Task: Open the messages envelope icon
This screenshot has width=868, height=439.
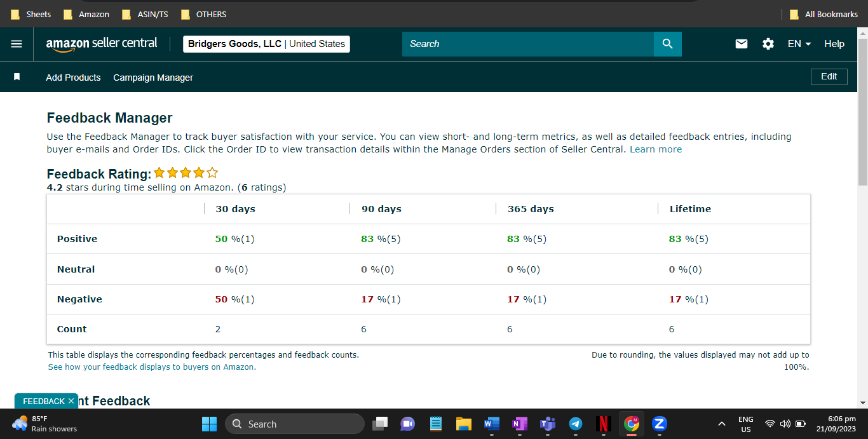Action: pyautogui.click(x=742, y=44)
